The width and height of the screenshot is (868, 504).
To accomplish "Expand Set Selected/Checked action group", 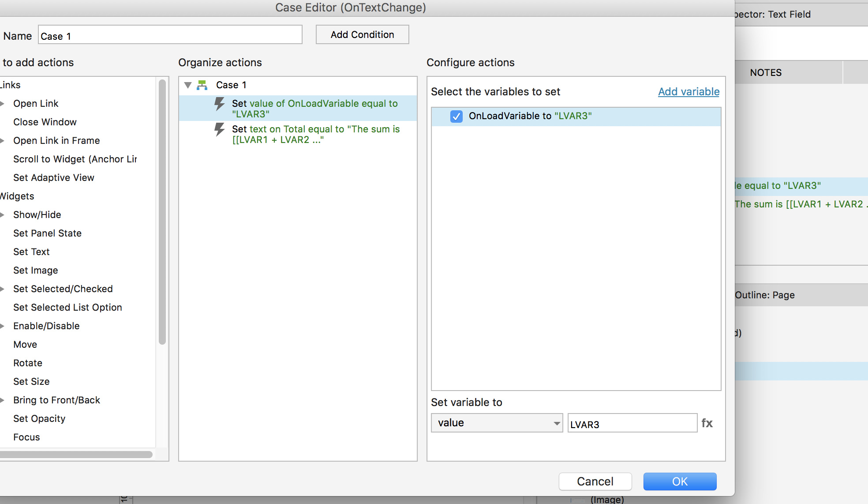I will (x=3, y=289).
